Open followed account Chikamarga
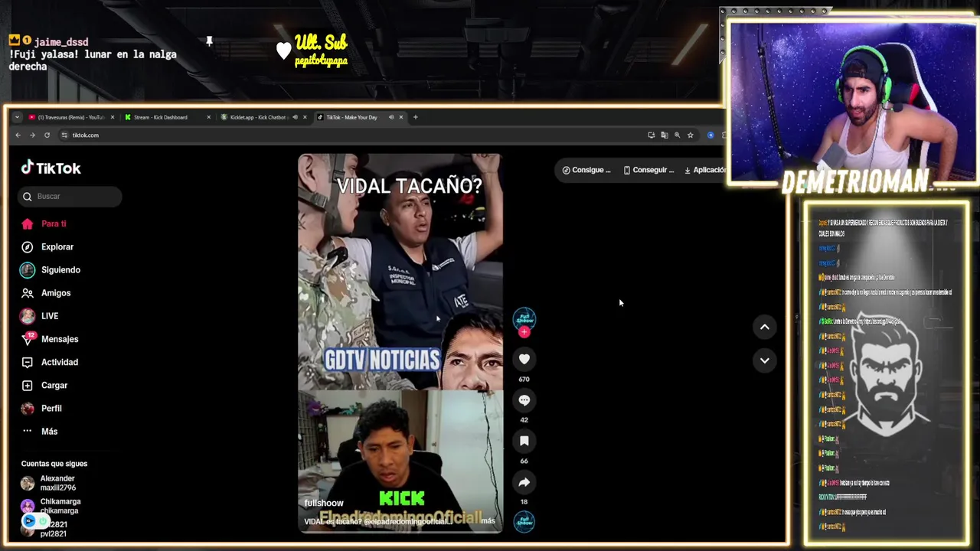980x551 pixels. point(51,506)
